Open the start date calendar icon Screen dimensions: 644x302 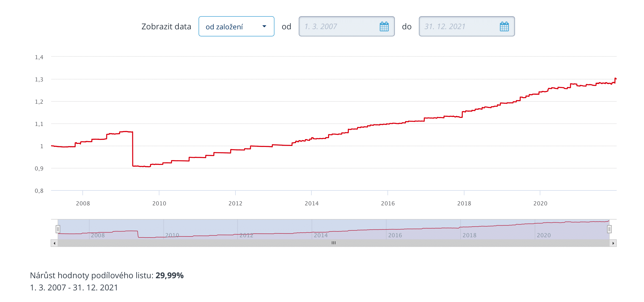coord(384,27)
